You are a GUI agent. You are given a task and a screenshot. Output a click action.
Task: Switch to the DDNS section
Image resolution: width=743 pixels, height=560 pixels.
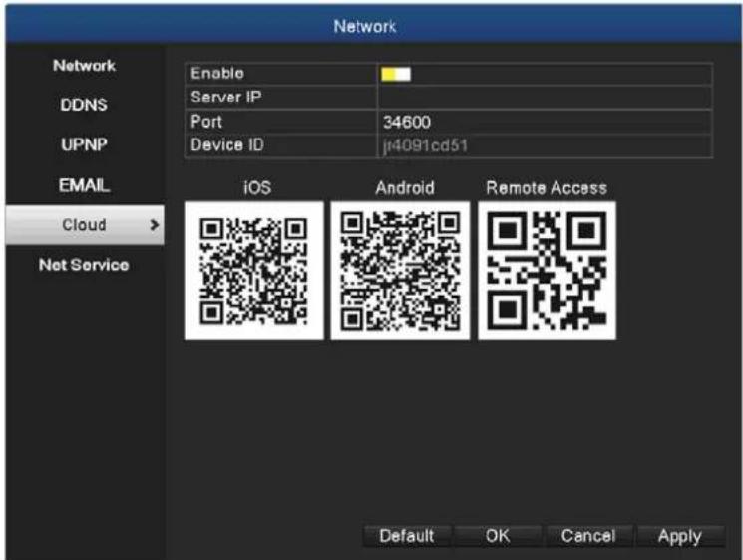tap(84, 105)
